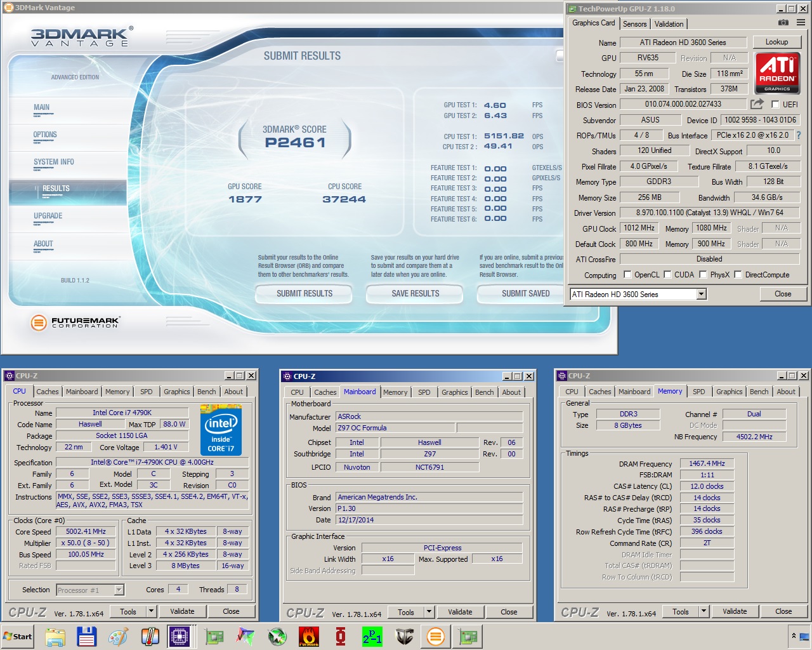Switch to the Validation tab in GPU-Z
The height and width of the screenshot is (650, 812).
point(669,24)
